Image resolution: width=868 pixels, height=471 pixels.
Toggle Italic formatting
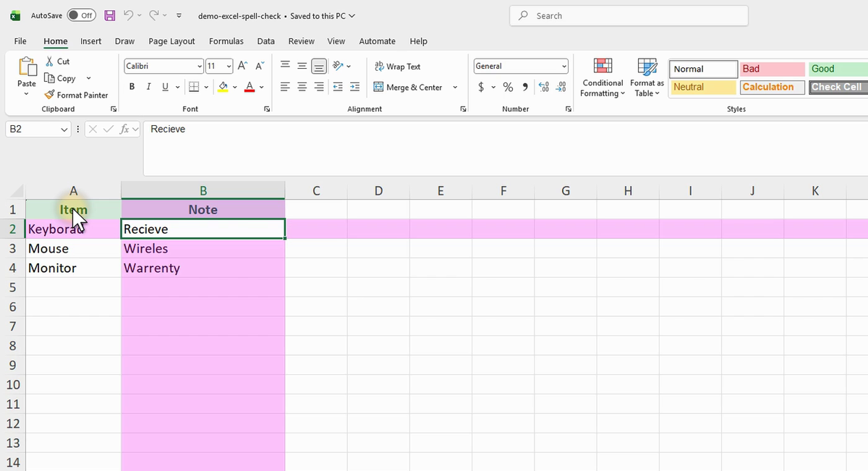pos(148,87)
